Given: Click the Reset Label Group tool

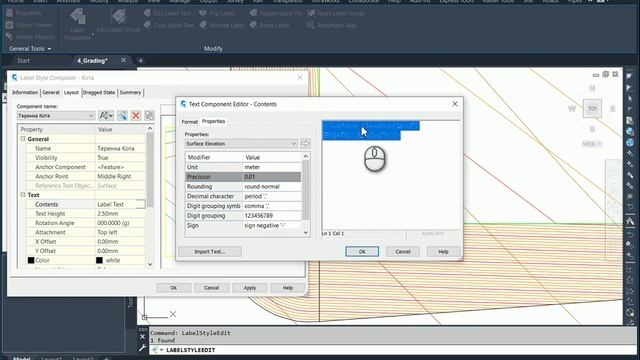Looking at the screenshot, I should [x=336, y=13].
